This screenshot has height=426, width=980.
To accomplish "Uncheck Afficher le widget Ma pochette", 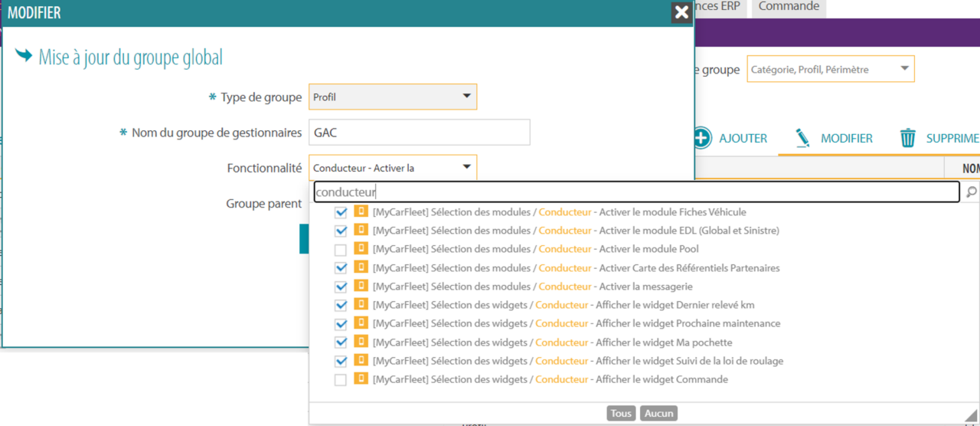I will [x=341, y=342].
